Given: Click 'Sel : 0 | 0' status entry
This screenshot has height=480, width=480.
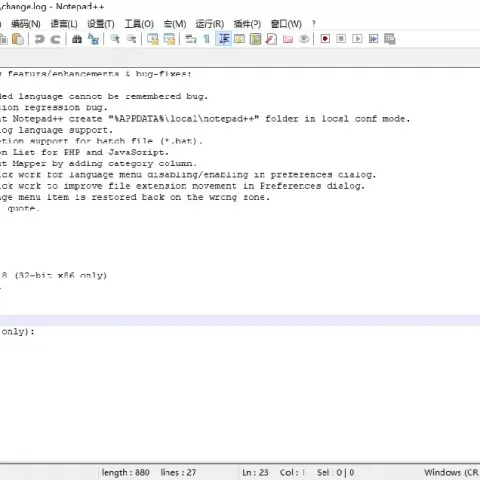Looking at the screenshot, I should tap(335, 472).
